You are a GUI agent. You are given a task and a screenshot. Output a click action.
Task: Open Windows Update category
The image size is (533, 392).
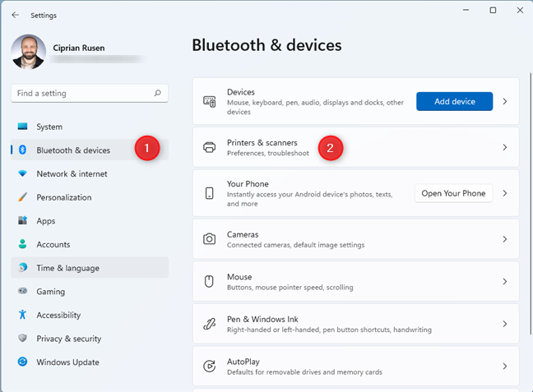pyautogui.click(x=90, y=362)
